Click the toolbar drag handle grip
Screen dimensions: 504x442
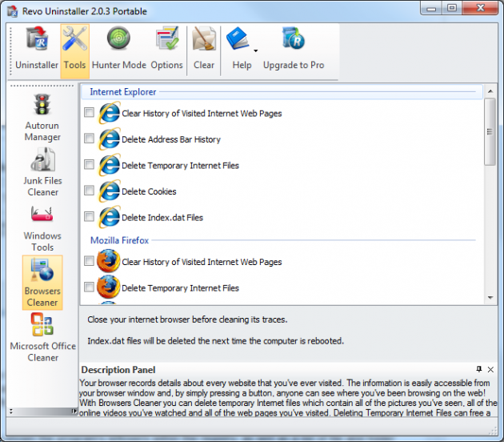coord(10,51)
